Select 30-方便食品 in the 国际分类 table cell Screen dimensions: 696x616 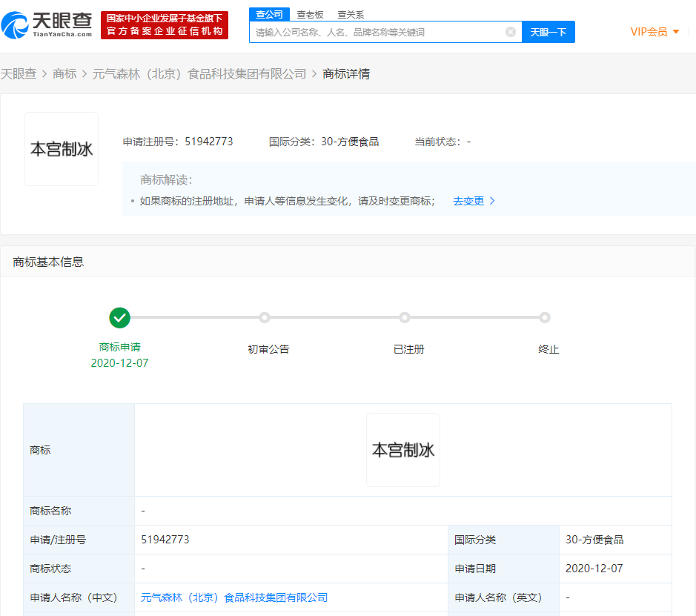(x=594, y=540)
